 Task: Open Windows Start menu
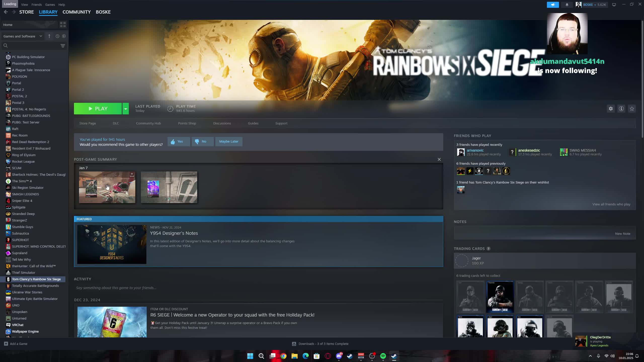[x=250, y=356]
